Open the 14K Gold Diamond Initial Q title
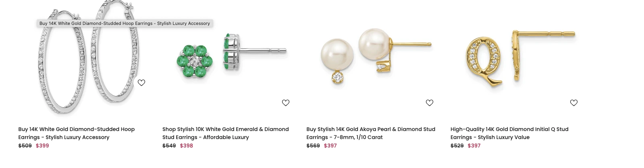 (509, 133)
